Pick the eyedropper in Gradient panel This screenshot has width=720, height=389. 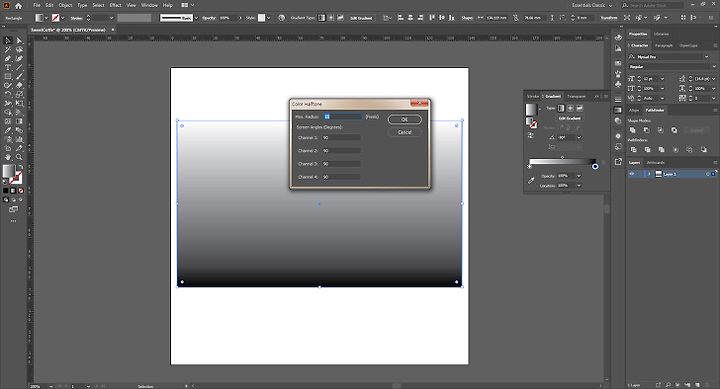pyautogui.click(x=531, y=180)
